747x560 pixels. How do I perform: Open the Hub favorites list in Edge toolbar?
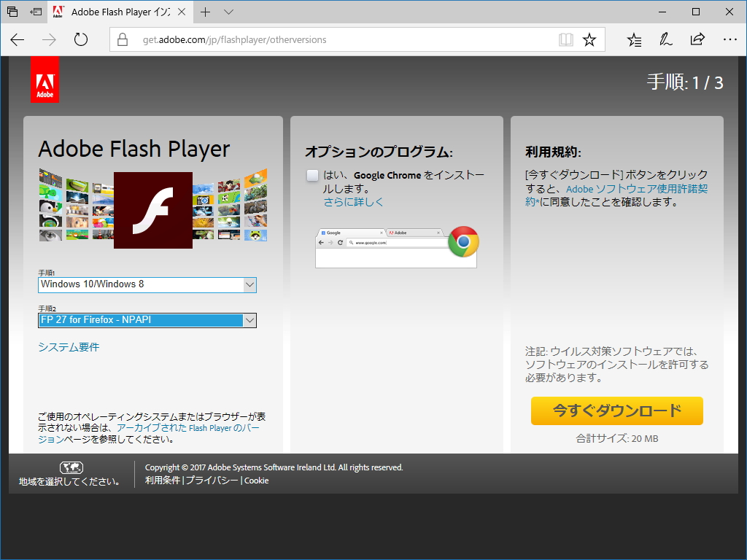[634, 40]
